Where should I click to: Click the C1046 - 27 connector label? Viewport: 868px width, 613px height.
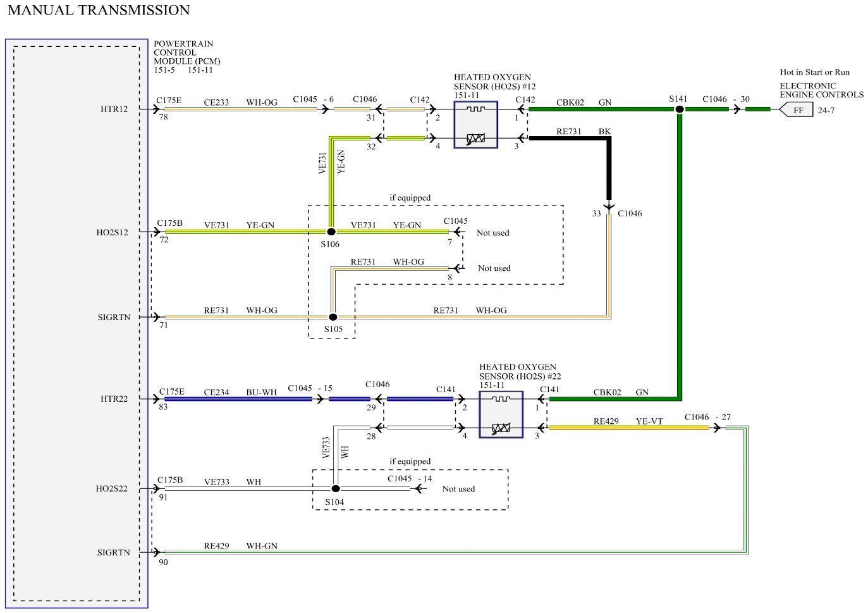click(707, 418)
